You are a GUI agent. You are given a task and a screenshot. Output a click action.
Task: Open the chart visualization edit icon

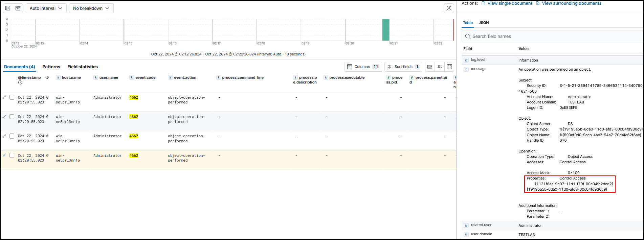(x=449, y=8)
